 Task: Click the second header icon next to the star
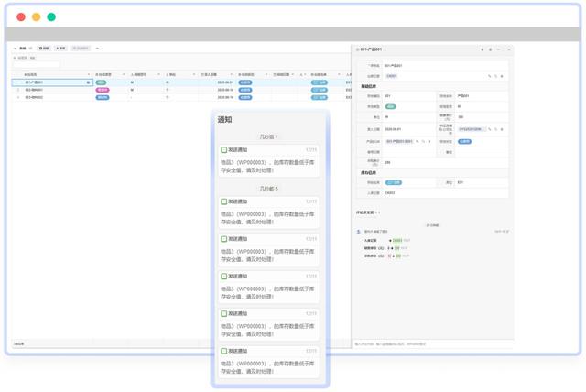tap(491, 49)
